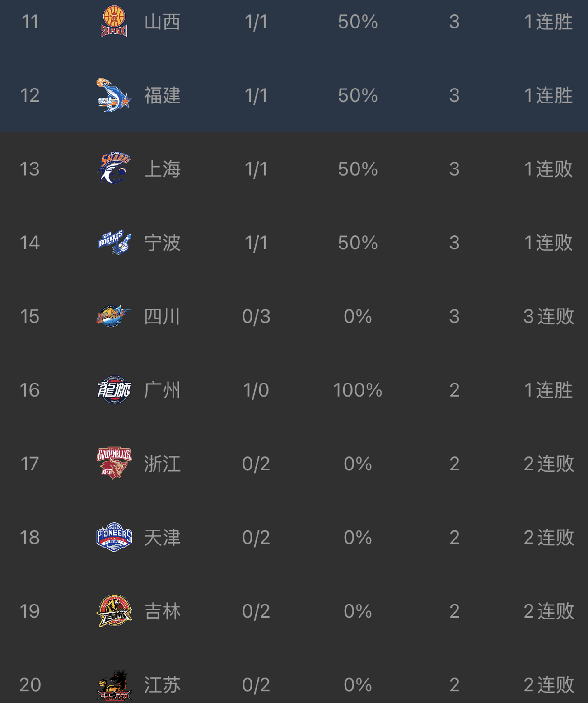Screen dimensions: 588x703
Task: Open the Zhejiang Golden Bulls logo
Action: (x=114, y=464)
